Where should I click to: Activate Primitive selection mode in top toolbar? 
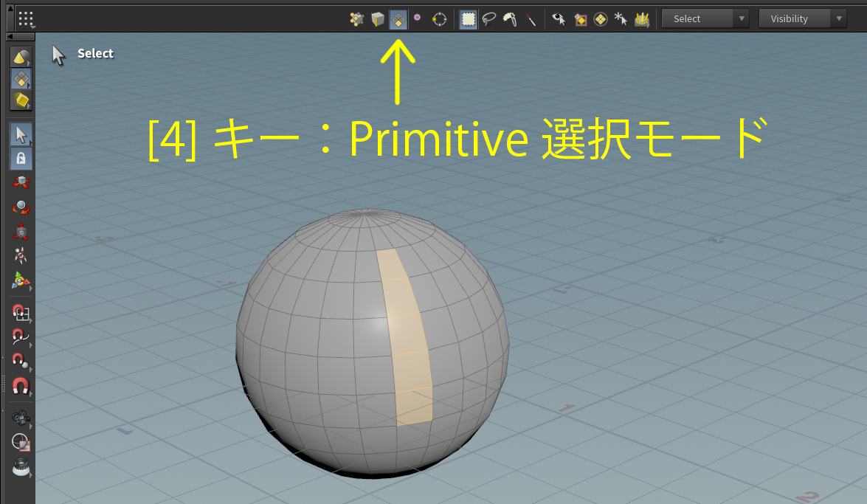pos(398,19)
